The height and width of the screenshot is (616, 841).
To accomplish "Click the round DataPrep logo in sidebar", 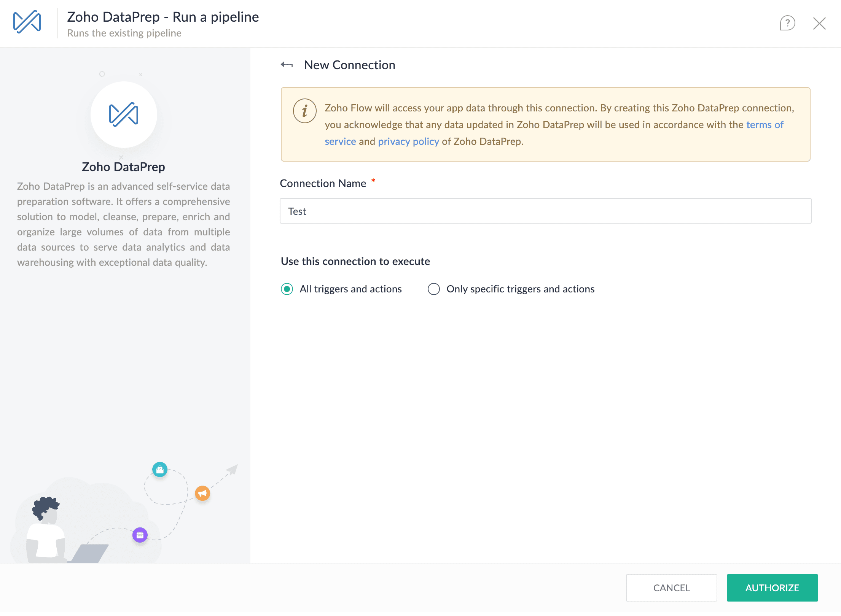I will [x=124, y=114].
